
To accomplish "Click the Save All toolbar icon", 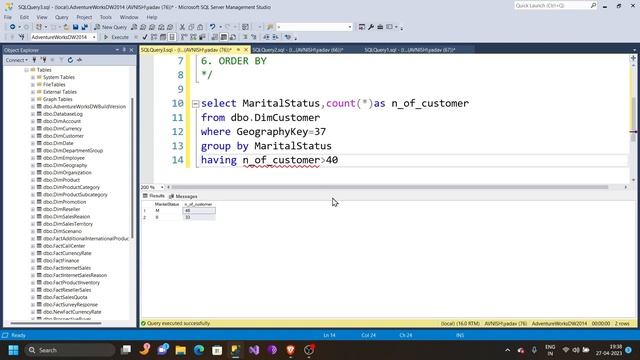I will tap(84, 27).
